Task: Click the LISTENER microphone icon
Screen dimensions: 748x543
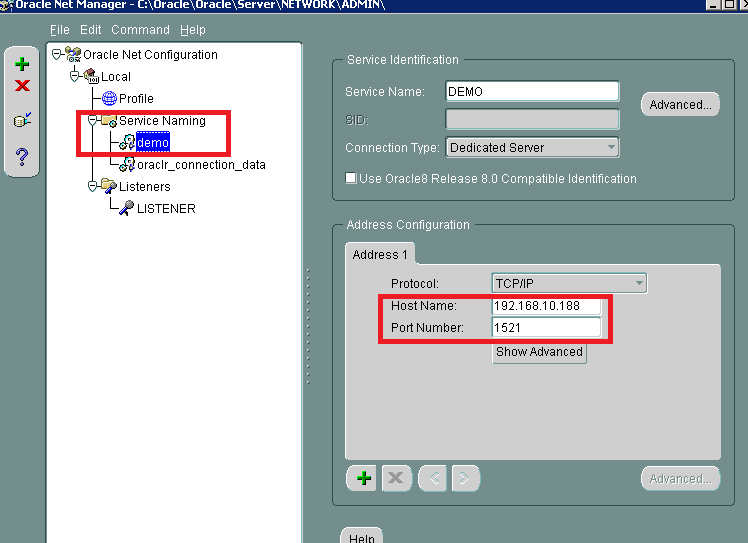Action: point(127,208)
